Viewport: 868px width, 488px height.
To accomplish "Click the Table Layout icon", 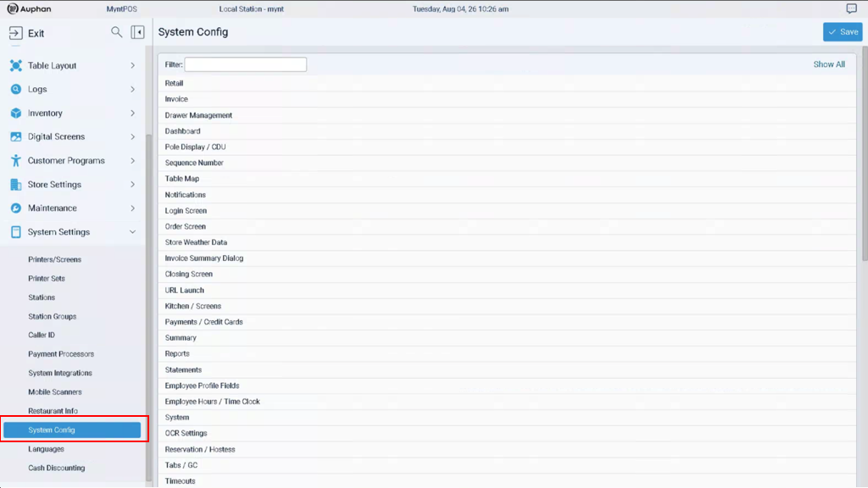I will (16, 65).
